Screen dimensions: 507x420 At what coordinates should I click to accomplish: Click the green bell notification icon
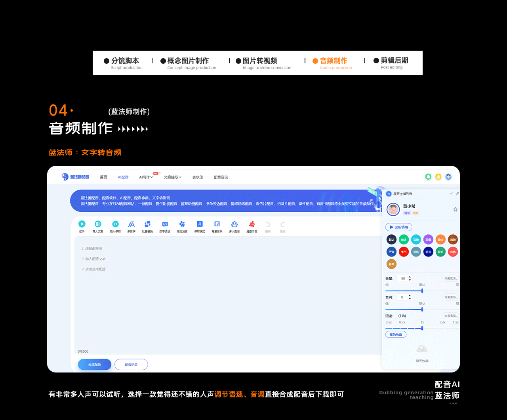428,177
